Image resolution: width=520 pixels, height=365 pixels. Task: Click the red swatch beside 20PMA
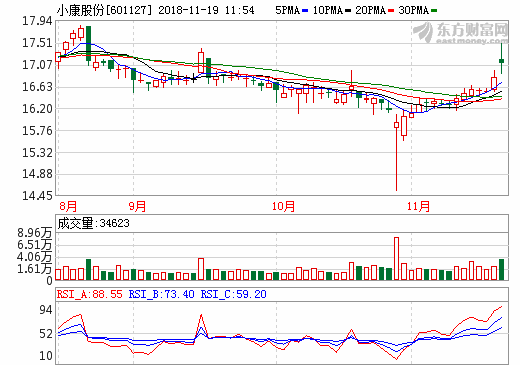(391, 11)
